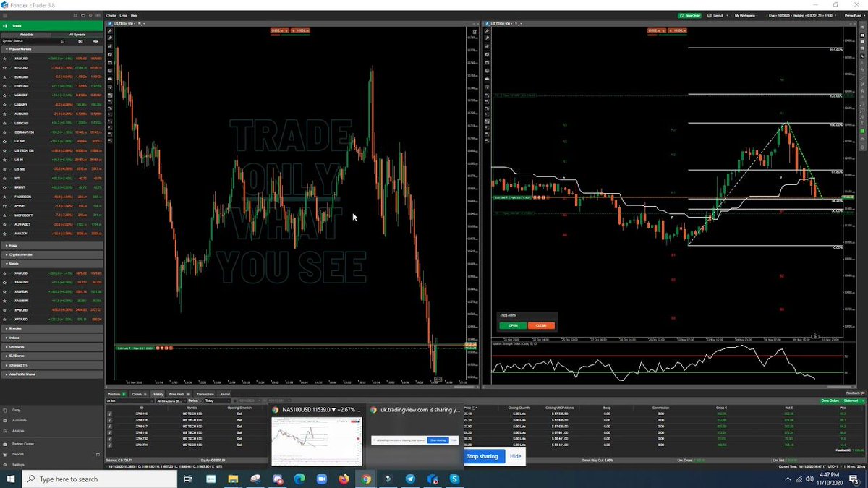Zoom in on the second chart with Fibonacci levels

point(486,30)
